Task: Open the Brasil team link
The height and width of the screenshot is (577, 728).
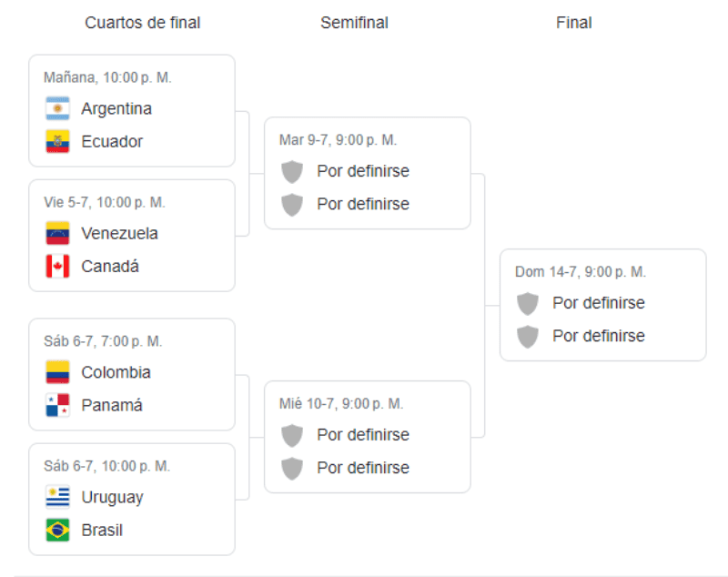Action: [x=102, y=530]
